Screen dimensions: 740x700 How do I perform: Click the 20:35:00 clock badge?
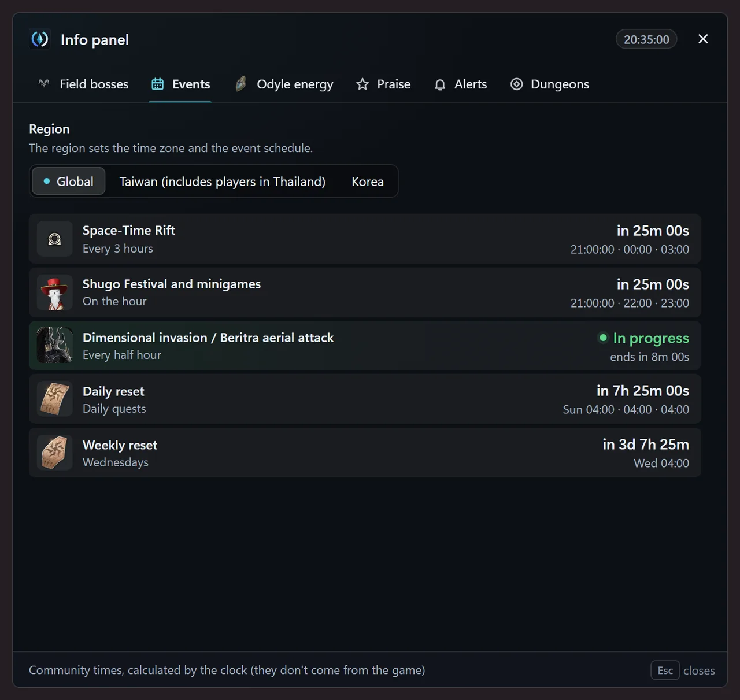pyautogui.click(x=646, y=39)
